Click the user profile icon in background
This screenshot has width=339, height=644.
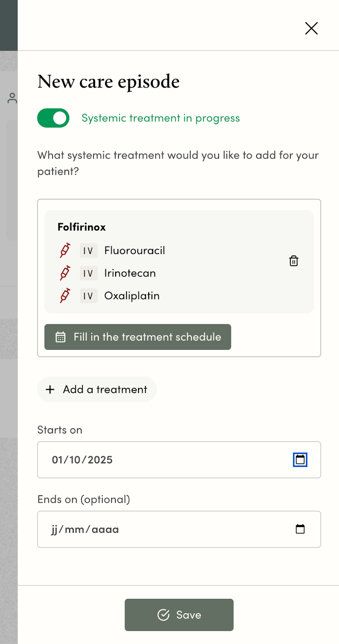click(12, 98)
